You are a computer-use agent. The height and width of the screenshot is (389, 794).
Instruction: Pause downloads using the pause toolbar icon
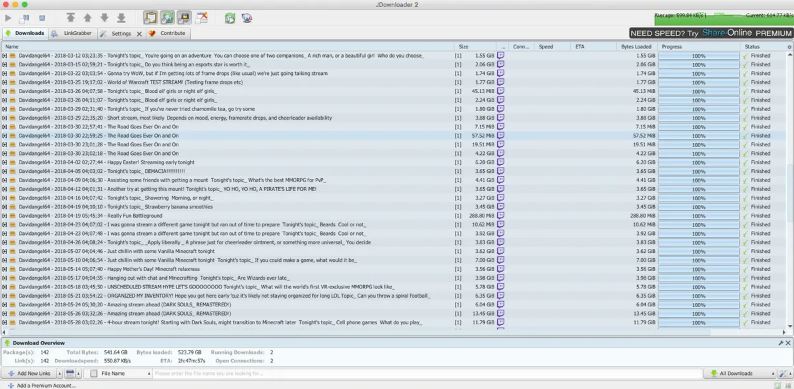tap(24, 18)
